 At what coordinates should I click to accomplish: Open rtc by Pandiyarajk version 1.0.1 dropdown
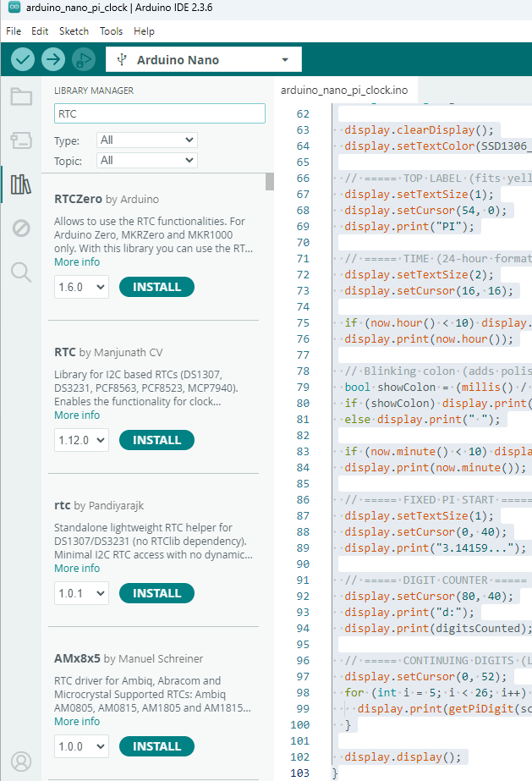[81, 594]
